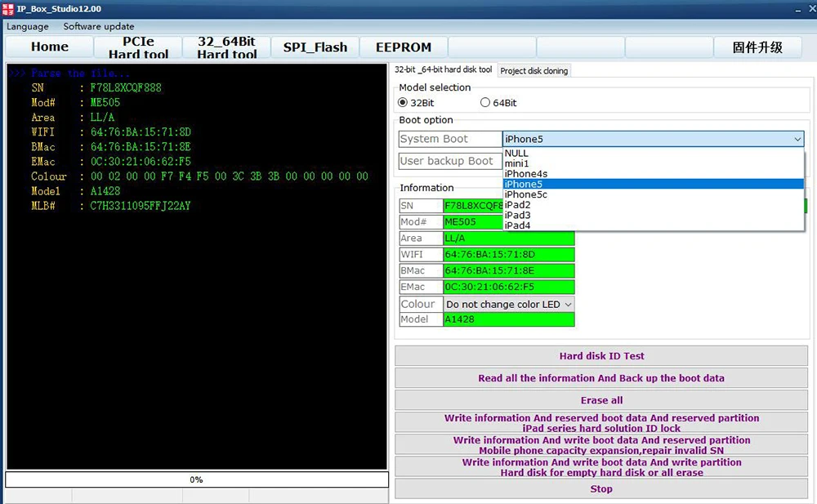817x504 pixels.
Task: Click Read all information and back up boot data
Action: [x=601, y=378]
